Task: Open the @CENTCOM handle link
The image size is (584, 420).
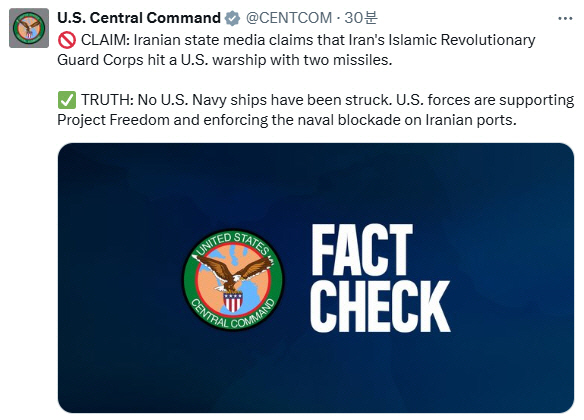Action: coord(289,18)
